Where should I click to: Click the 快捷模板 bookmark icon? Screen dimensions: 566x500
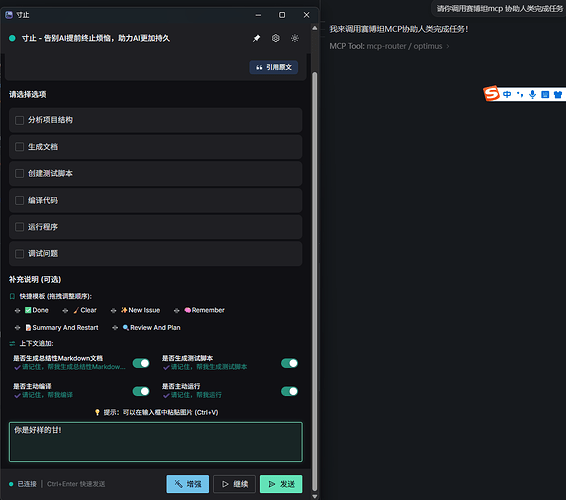pos(12,296)
